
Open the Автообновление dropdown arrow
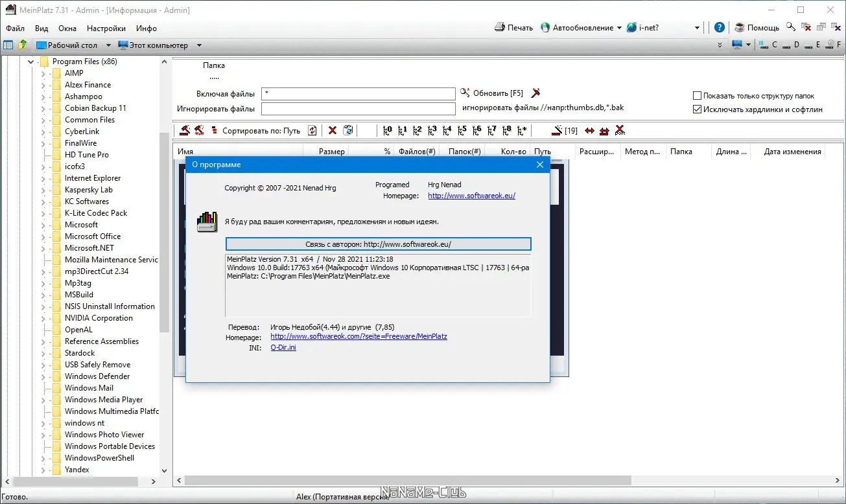pos(619,28)
